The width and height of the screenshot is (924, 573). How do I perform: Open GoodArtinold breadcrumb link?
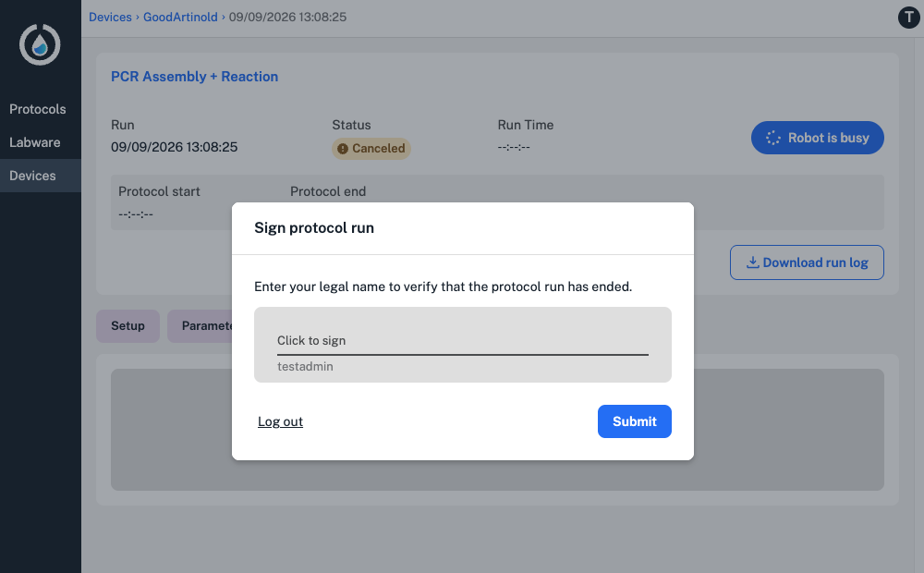pos(180,17)
